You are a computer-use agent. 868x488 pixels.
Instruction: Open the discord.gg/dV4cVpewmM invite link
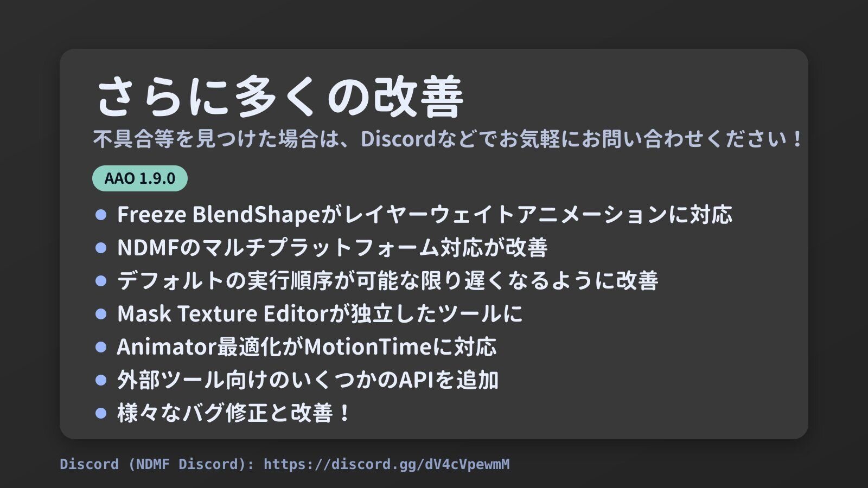tap(386, 464)
